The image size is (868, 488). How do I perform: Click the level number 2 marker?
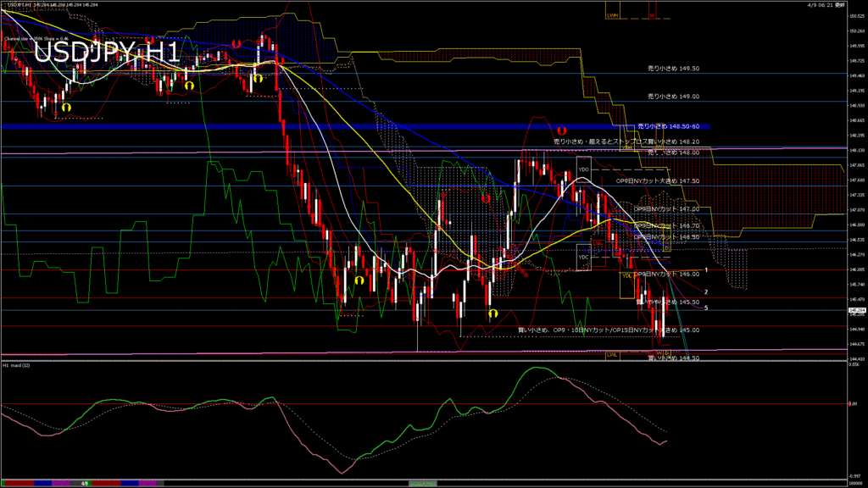pyautogui.click(x=706, y=291)
